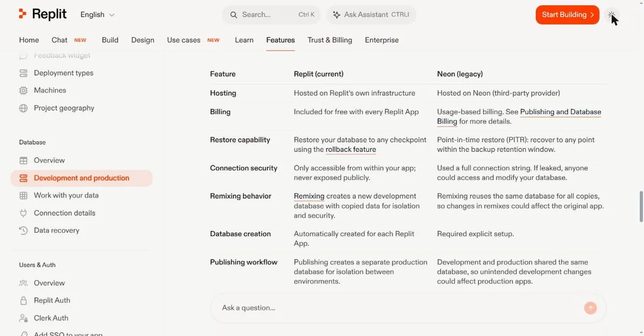Open Deployment types page
This screenshot has width=644, height=336.
point(63,73)
